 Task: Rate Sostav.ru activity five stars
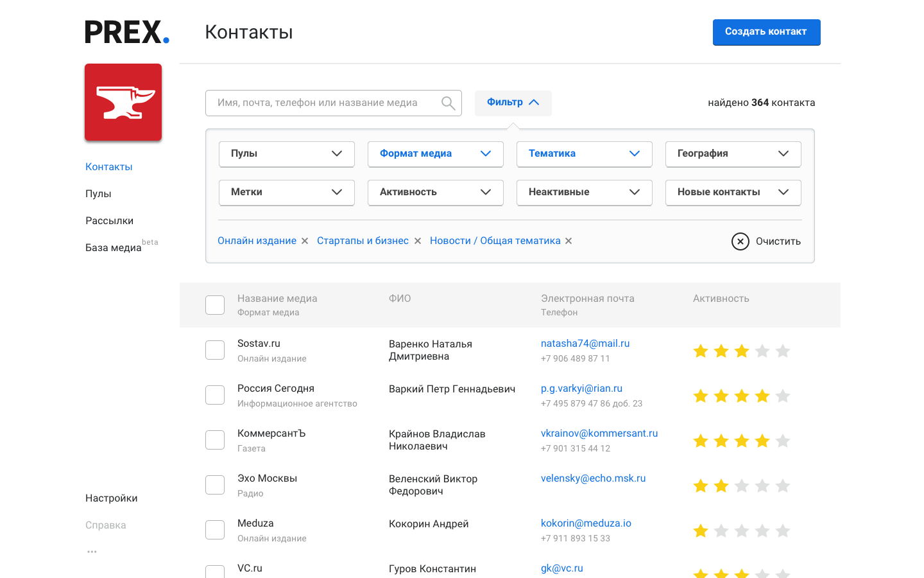tap(783, 351)
